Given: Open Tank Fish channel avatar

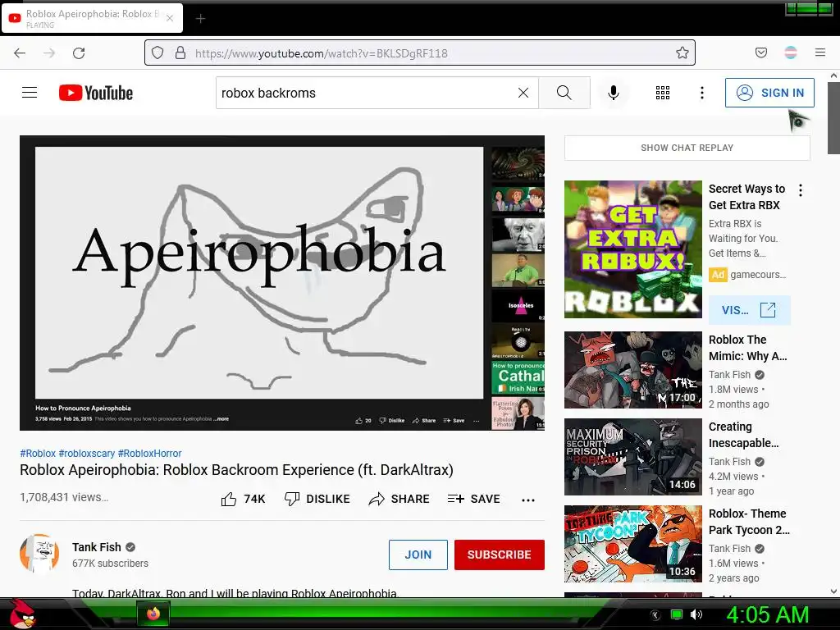Looking at the screenshot, I should tap(39, 554).
